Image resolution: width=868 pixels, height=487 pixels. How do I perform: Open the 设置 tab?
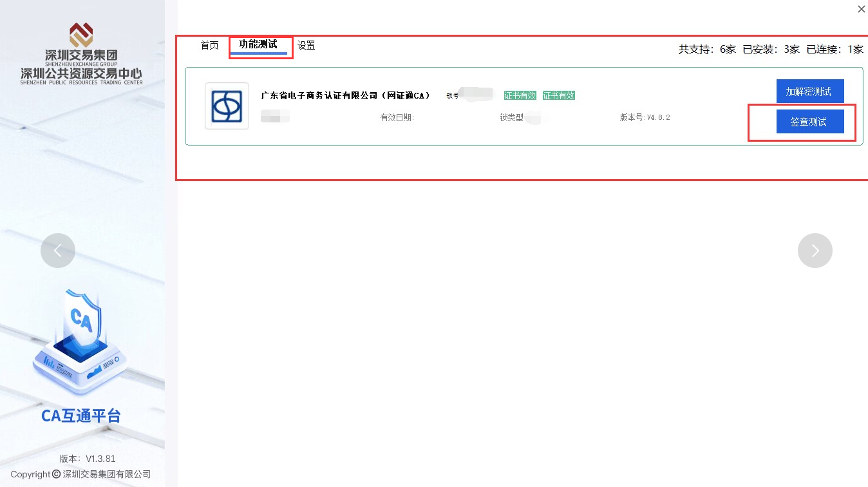click(306, 46)
